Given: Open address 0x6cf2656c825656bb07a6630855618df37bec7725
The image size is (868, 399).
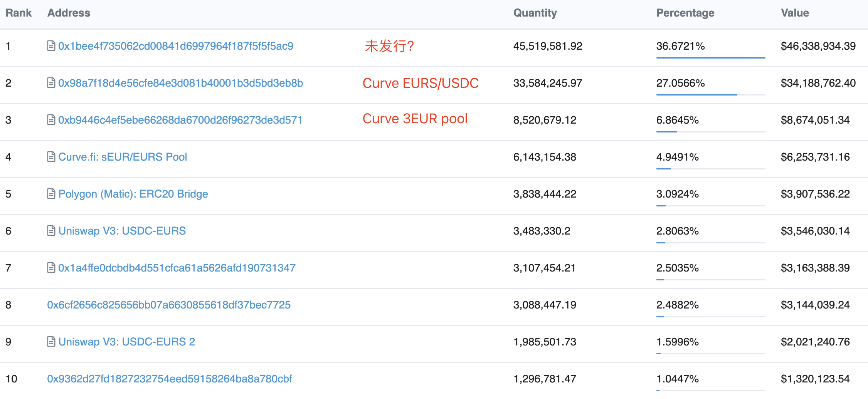Looking at the screenshot, I should [169, 305].
